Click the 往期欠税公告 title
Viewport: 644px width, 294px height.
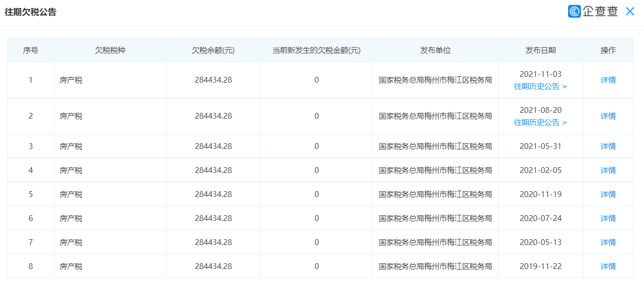31,11
